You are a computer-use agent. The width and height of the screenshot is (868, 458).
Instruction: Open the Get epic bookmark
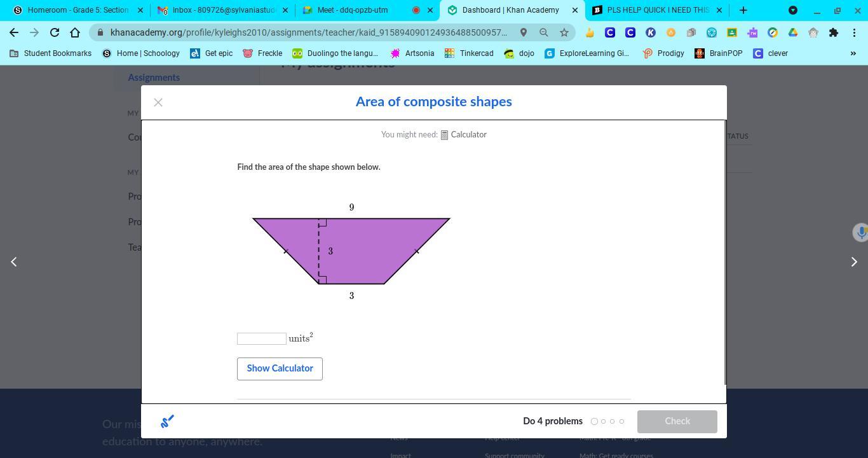(x=212, y=53)
